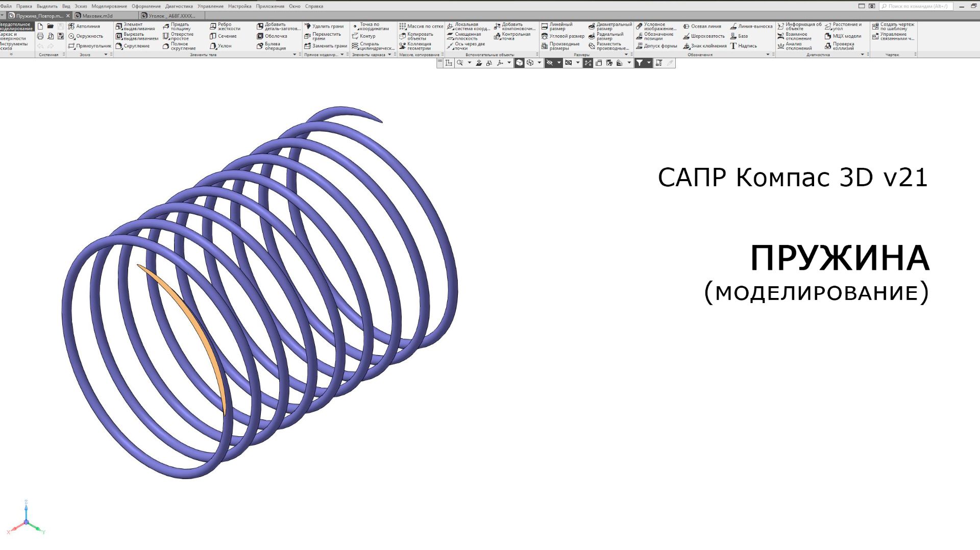Create a new document icon

click(x=40, y=26)
